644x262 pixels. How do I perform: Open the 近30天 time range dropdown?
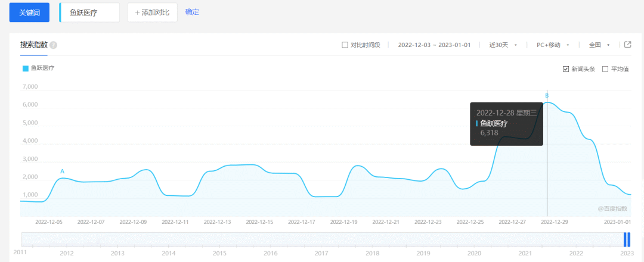tap(502, 45)
